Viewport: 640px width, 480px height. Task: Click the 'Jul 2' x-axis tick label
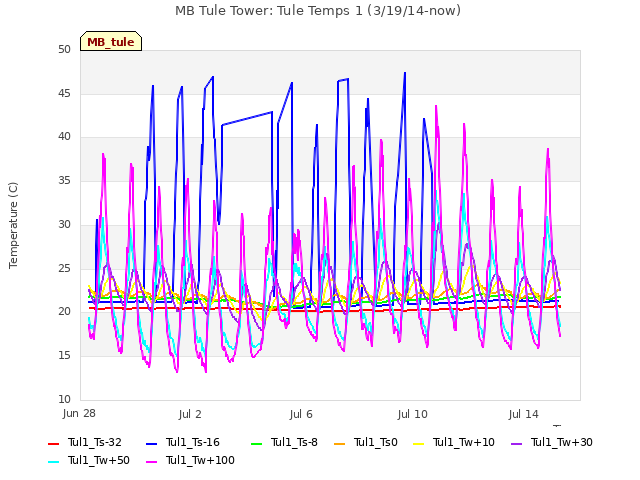coord(190,415)
